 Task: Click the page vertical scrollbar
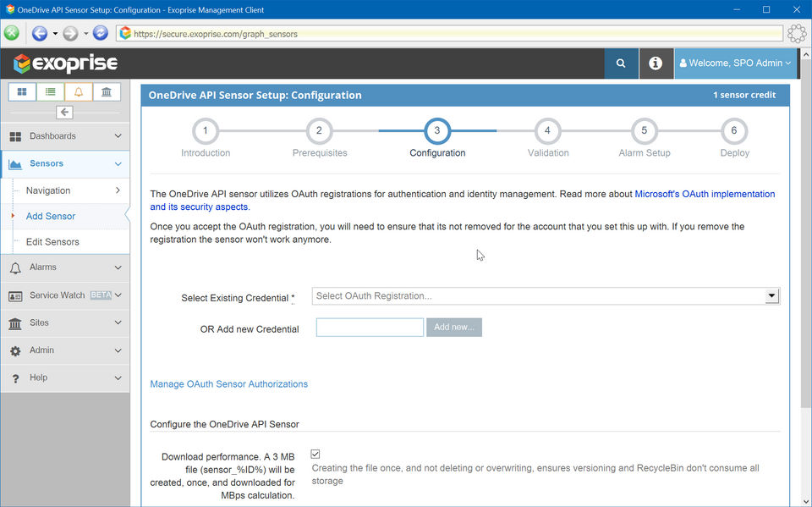(x=806, y=234)
